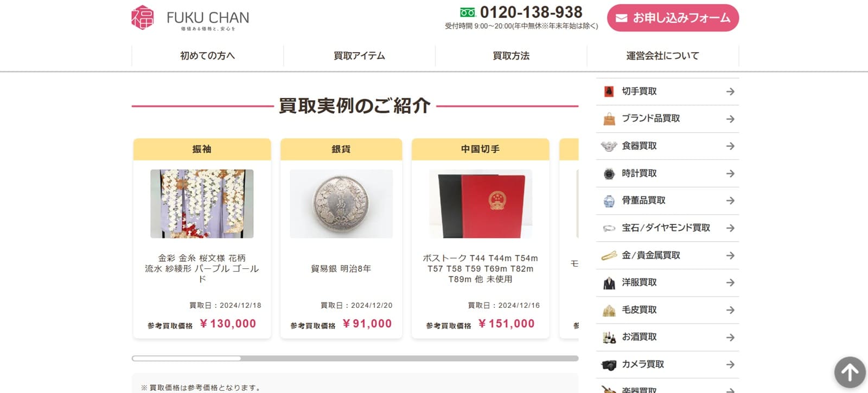Call the phone number 0120-138-938 link
868x393 pixels.
pos(531,12)
